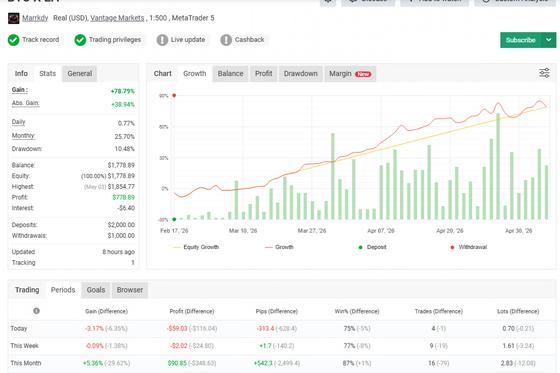Click the $90.85 profit in This Month row
Viewport: 560px width, 373px height.
pyautogui.click(x=177, y=363)
